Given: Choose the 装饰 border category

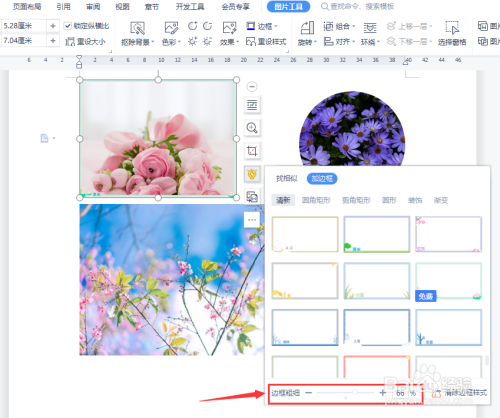Looking at the screenshot, I should coord(415,200).
